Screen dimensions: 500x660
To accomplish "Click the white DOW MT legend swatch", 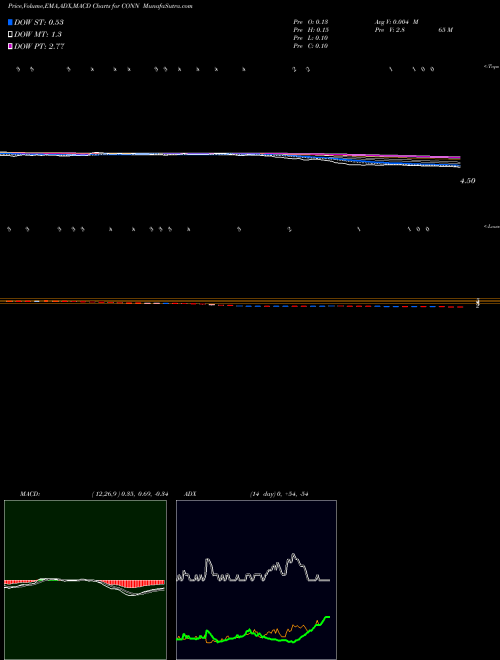I will (10, 35).
